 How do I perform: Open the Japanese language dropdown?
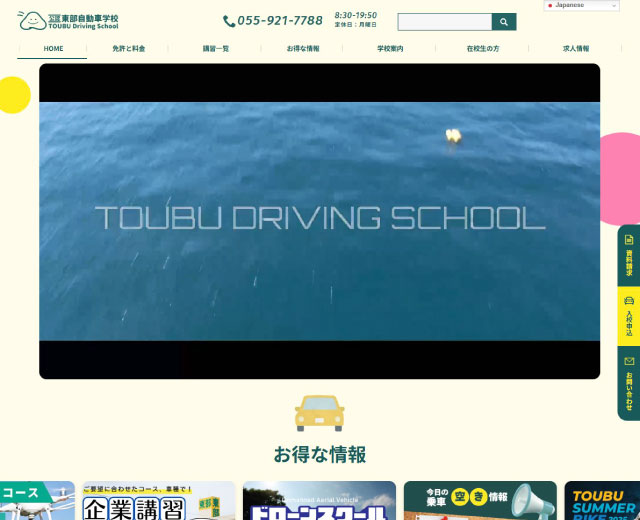(x=582, y=5)
